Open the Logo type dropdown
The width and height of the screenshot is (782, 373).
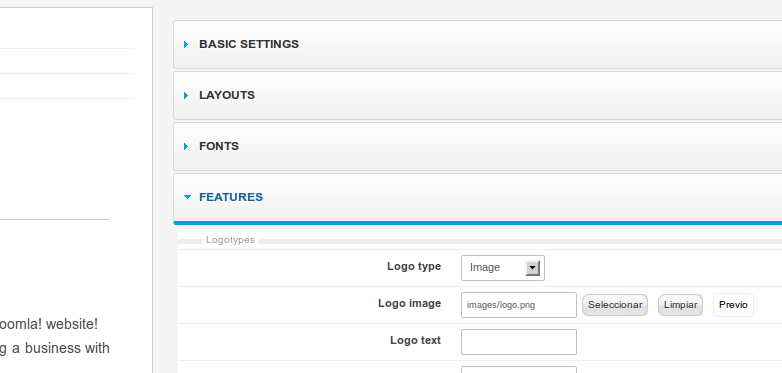pyautogui.click(x=503, y=268)
